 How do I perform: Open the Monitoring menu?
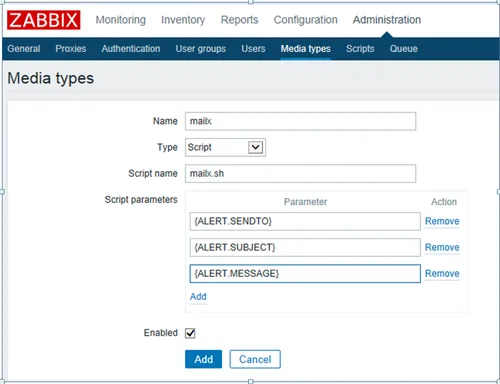click(121, 20)
